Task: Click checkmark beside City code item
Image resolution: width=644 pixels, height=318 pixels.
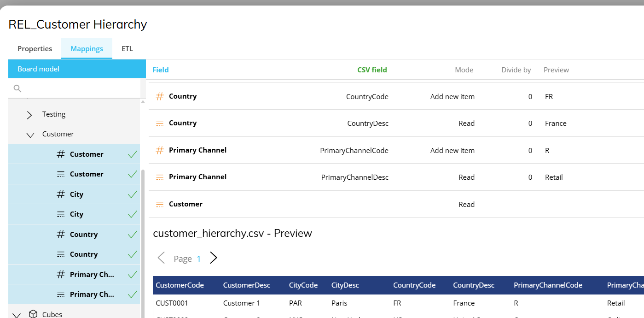Action: point(133,194)
